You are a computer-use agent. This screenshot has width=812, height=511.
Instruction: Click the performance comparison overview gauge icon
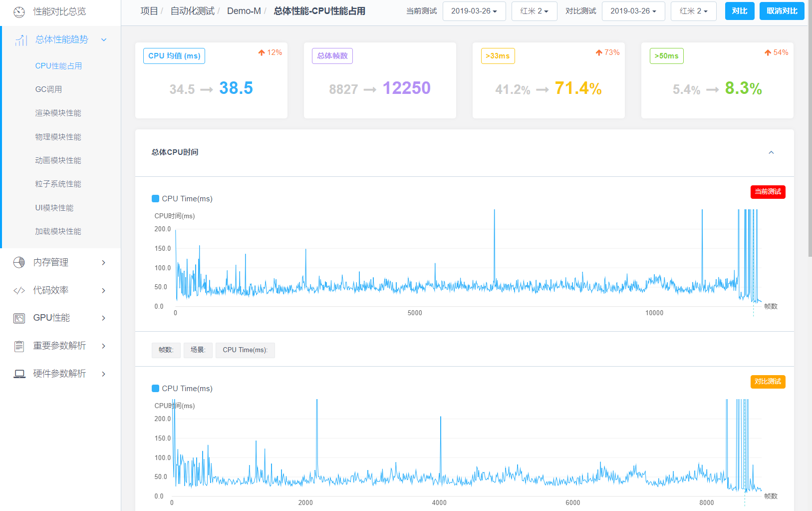click(19, 12)
